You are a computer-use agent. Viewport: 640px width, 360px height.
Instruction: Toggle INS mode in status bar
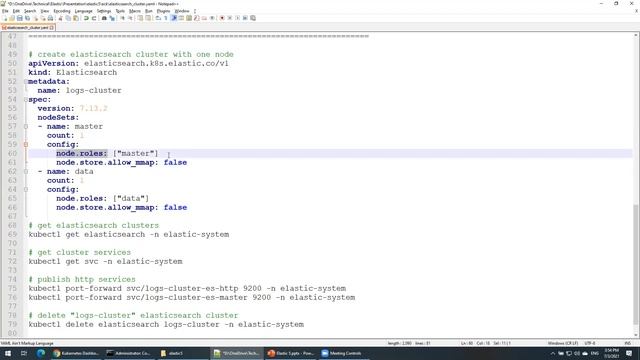tap(627, 343)
